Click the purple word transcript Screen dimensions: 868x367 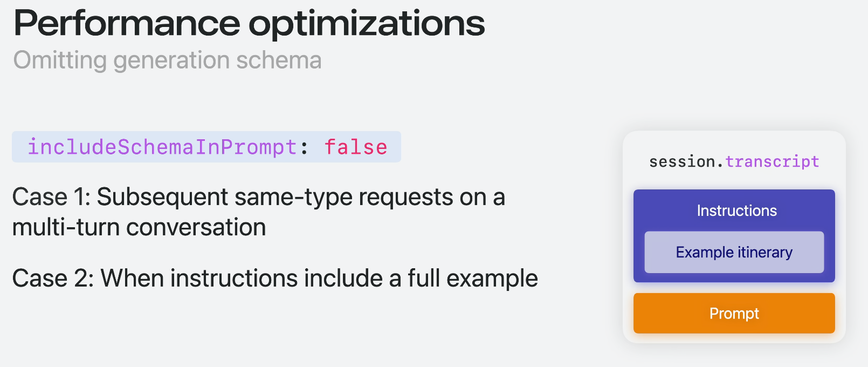pyautogui.click(x=772, y=161)
